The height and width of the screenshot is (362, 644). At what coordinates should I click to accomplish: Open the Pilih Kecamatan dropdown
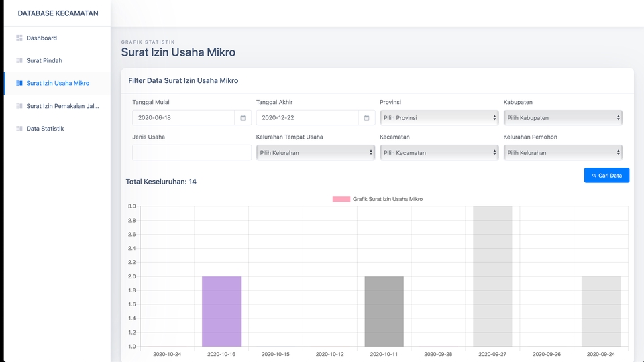click(439, 153)
